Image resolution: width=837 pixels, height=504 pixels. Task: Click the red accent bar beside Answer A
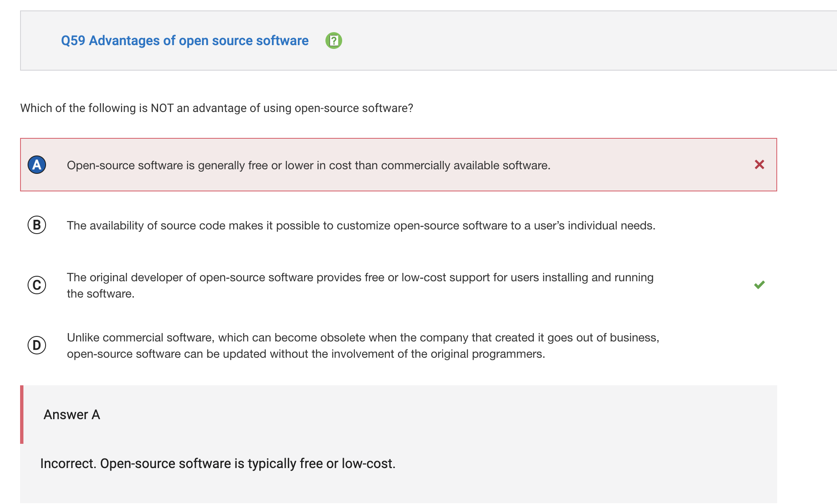pos(22,415)
